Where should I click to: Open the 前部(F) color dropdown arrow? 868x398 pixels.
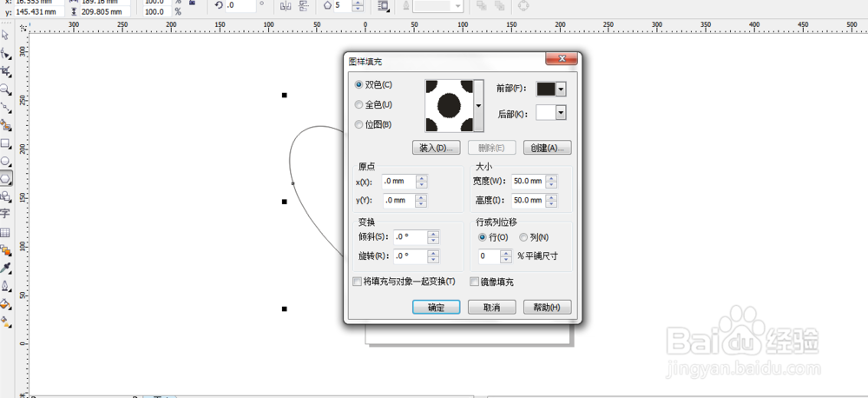coord(561,90)
